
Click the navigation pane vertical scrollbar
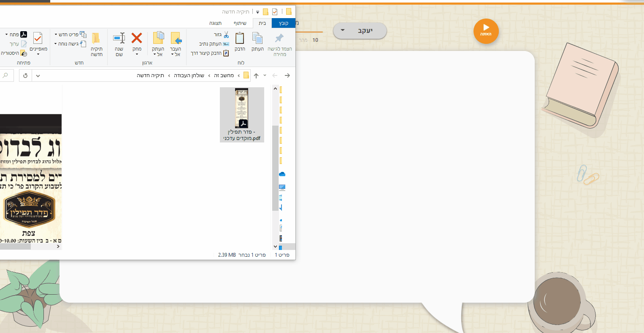click(x=275, y=169)
